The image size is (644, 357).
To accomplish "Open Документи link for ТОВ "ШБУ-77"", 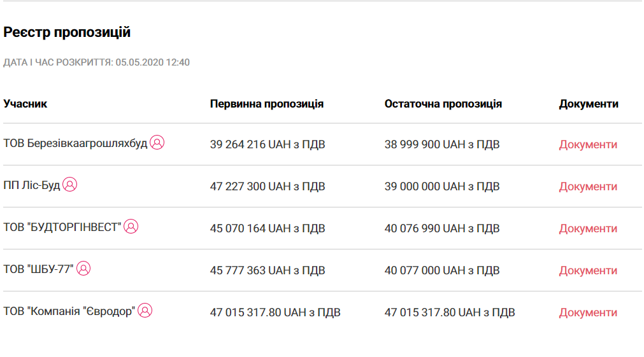I will (588, 270).
